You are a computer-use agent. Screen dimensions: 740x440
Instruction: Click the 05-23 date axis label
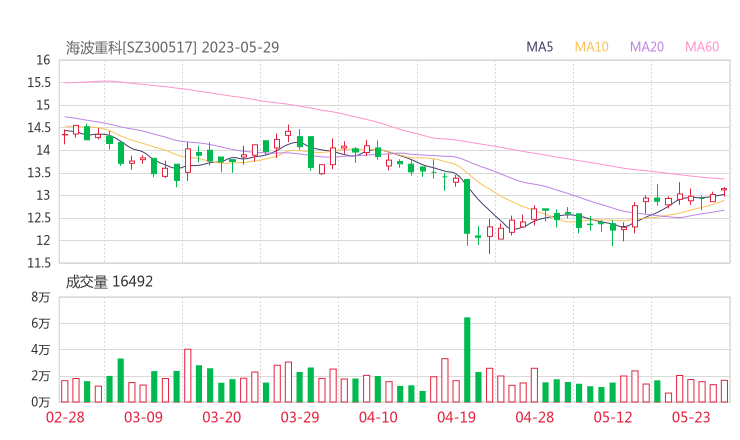[691, 417]
